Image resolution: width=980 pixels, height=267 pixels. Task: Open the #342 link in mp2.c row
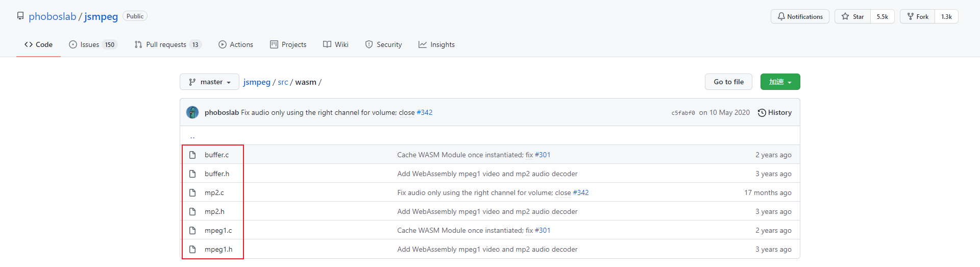(581, 192)
